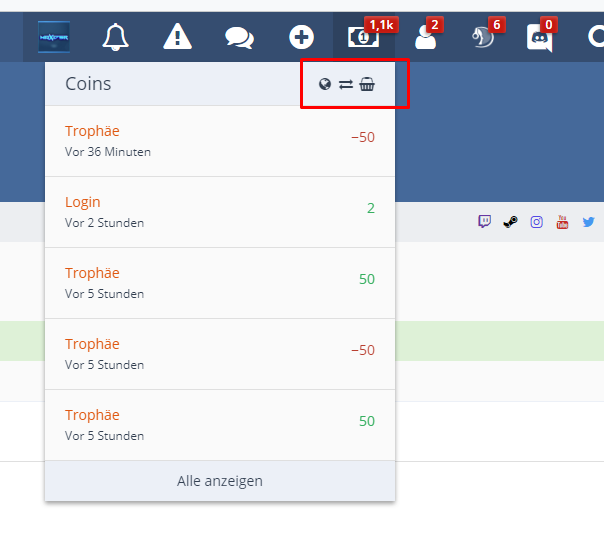Click the warning triangle moderation icon
This screenshot has height=555, width=604.
(177, 37)
